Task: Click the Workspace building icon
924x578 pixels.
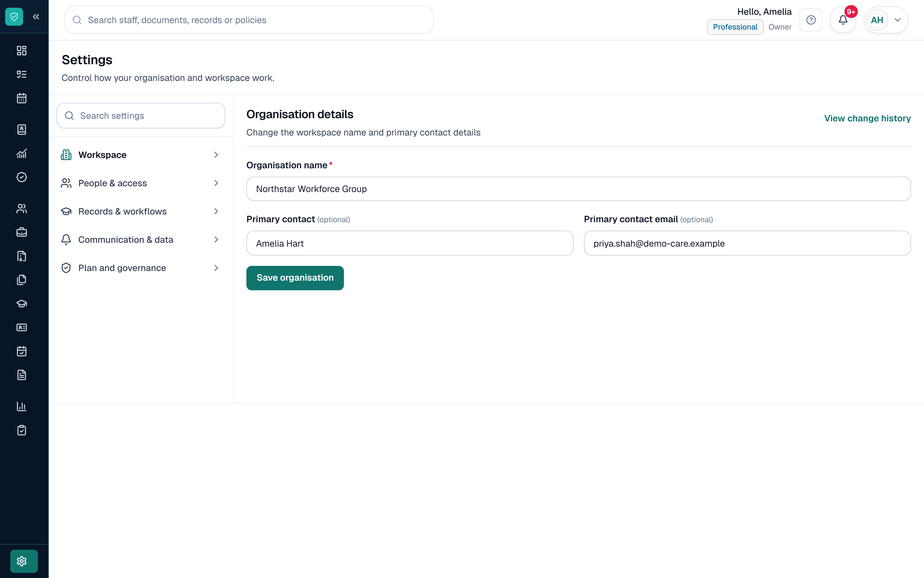Action: pyautogui.click(x=66, y=155)
